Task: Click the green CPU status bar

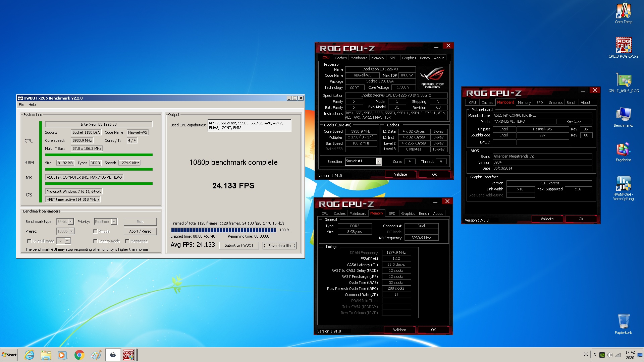Action: pyautogui.click(x=99, y=155)
